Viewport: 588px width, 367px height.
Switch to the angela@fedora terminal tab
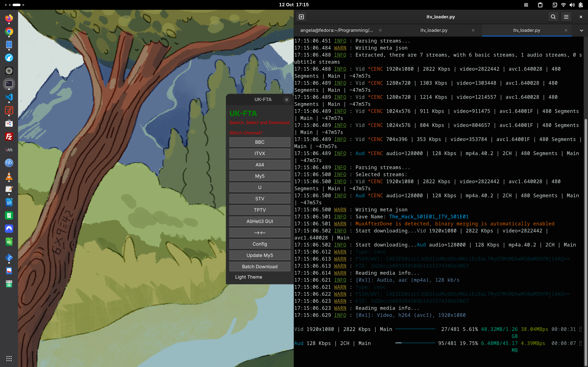[337, 30]
